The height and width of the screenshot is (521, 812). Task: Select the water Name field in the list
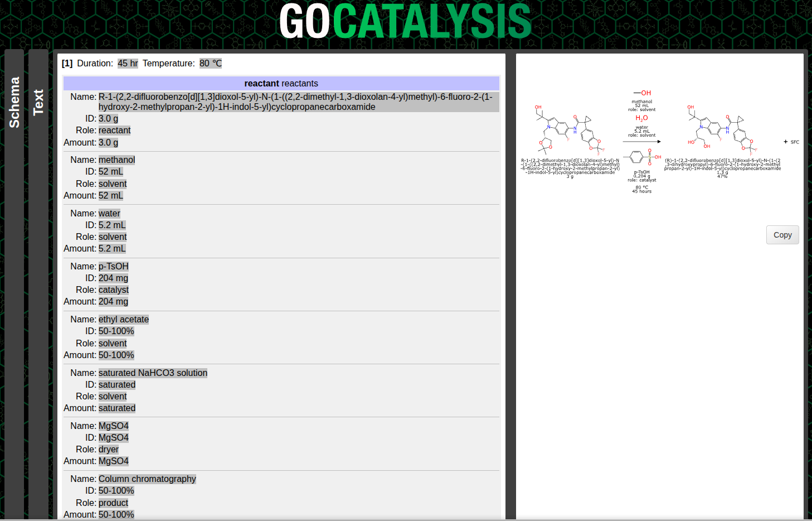tap(109, 214)
